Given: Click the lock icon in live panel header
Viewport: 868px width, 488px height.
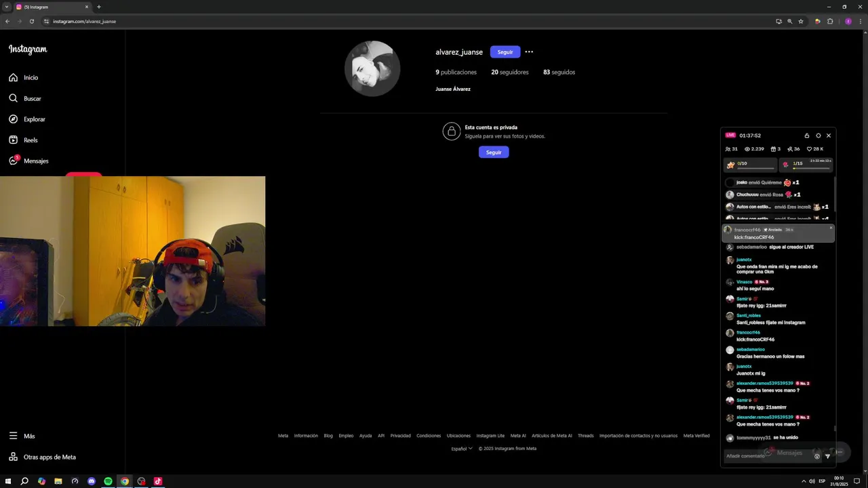Looking at the screenshot, I should point(807,136).
